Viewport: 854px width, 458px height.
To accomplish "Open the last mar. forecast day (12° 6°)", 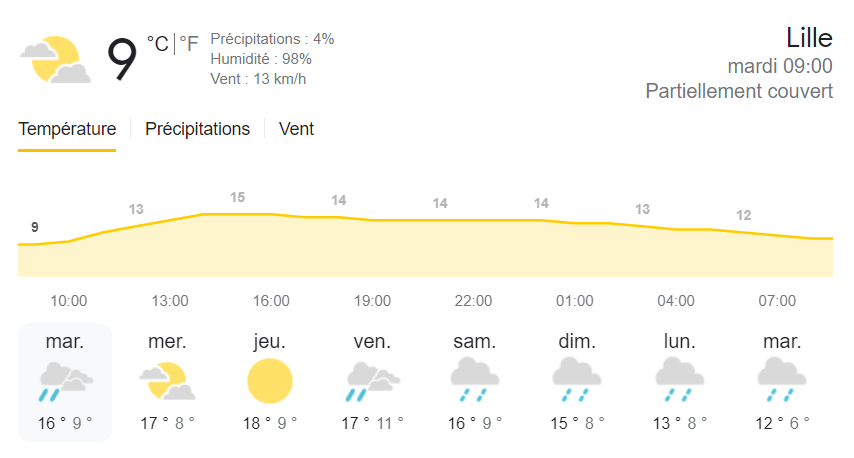I will (782, 382).
